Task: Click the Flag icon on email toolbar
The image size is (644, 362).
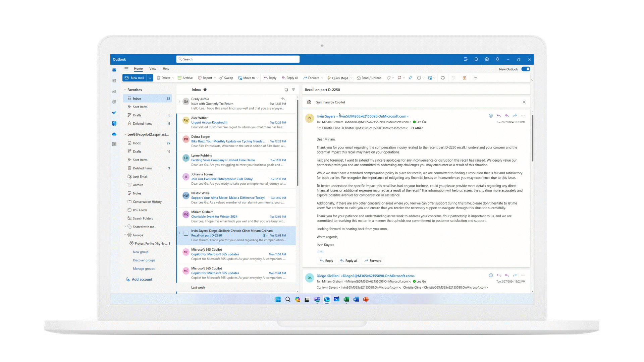Action: (x=399, y=78)
